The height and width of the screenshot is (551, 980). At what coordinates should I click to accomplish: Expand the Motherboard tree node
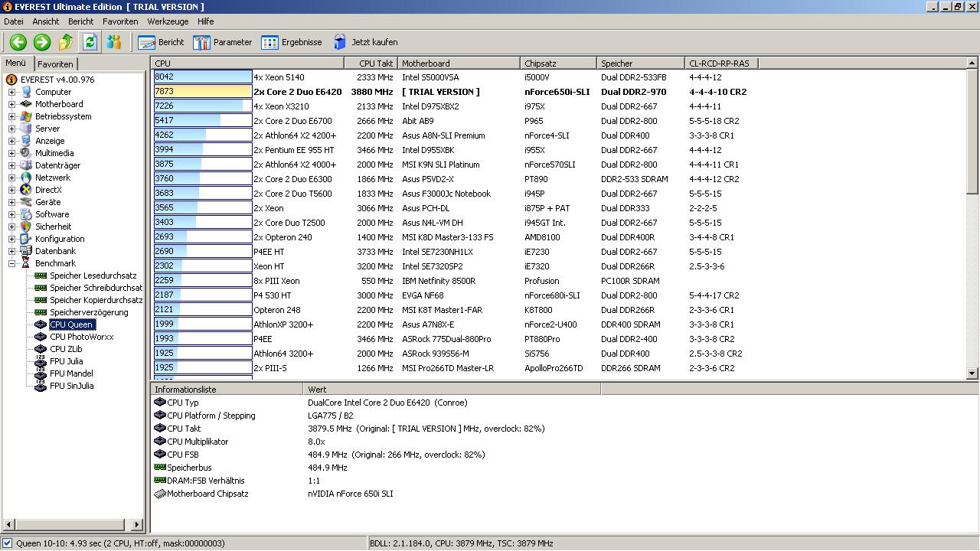tap(12, 104)
